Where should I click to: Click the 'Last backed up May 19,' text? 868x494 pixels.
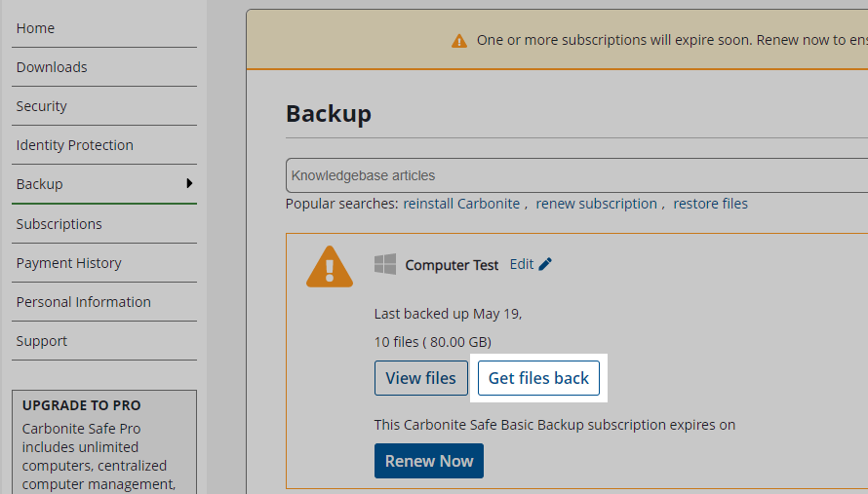click(448, 314)
